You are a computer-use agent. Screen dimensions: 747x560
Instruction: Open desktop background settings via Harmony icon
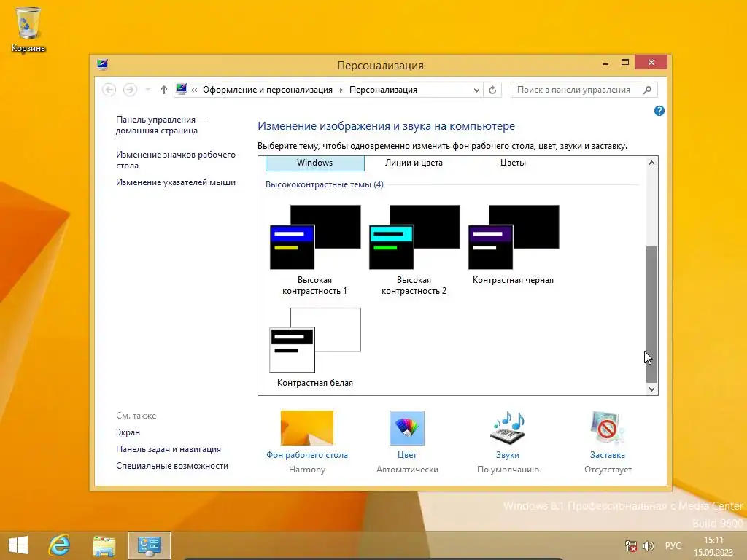(307, 427)
